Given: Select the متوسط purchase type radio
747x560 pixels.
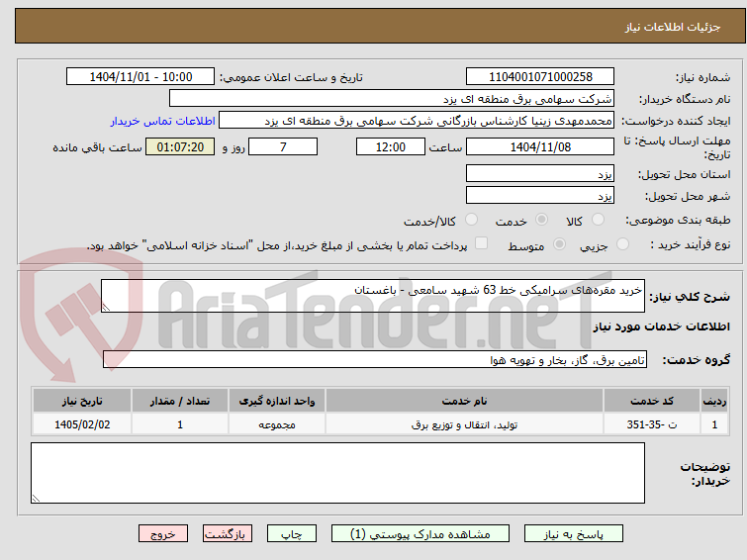Looking at the screenshot, I should pyautogui.click(x=559, y=244).
